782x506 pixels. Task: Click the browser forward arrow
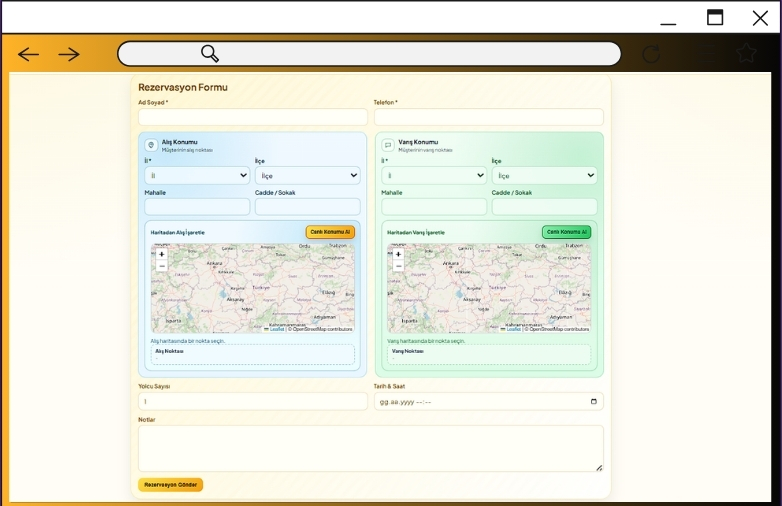coord(68,54)
